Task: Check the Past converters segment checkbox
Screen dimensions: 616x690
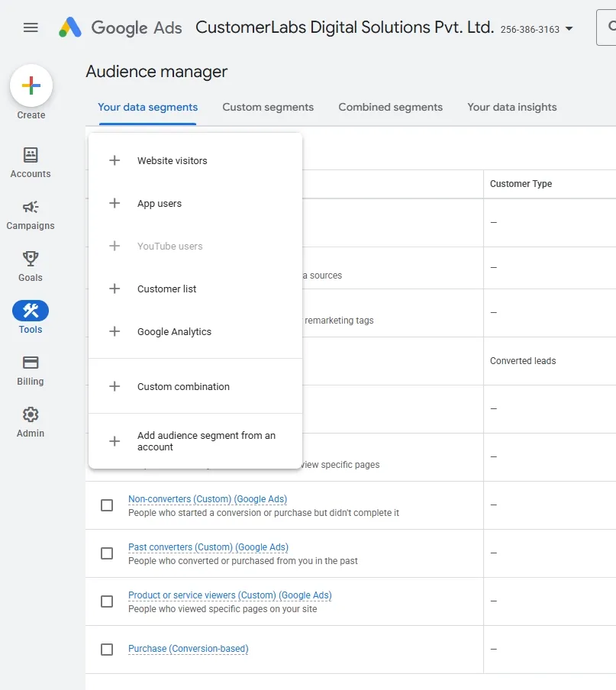Action: click(x=107, y=553)
